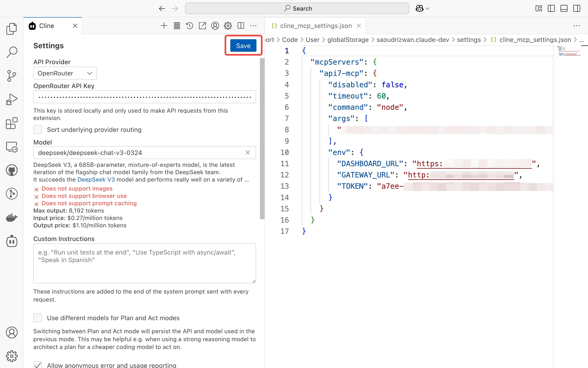This screenshot has height=368, width=588.
Task: Open Cline in editor popout icon
Action: pyautogui.click(x=202, y=26)
